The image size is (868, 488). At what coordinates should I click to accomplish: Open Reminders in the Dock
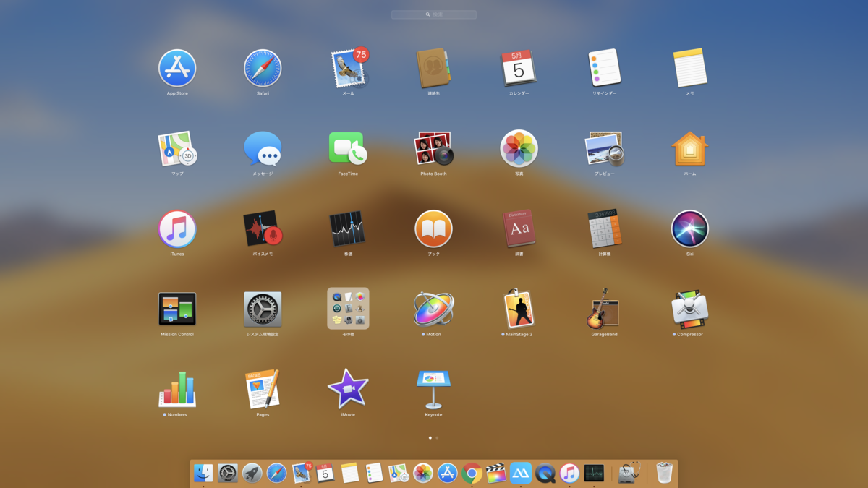[374, 473]
